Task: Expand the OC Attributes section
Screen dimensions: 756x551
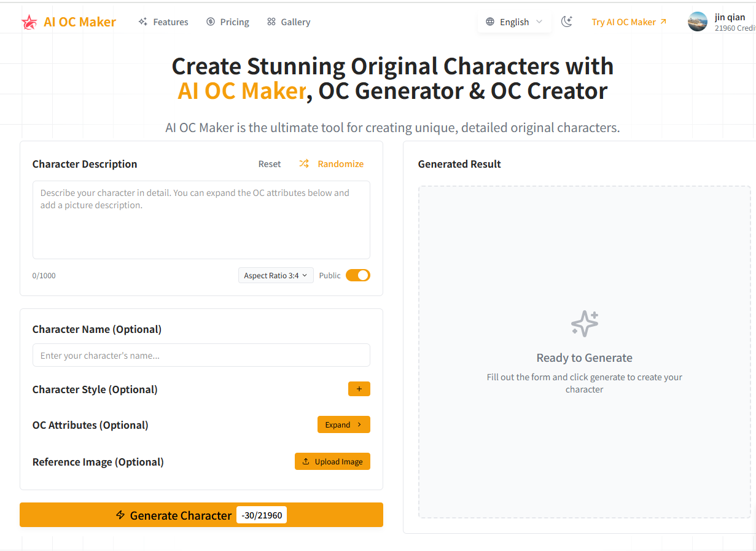Action: coord(343,424)
